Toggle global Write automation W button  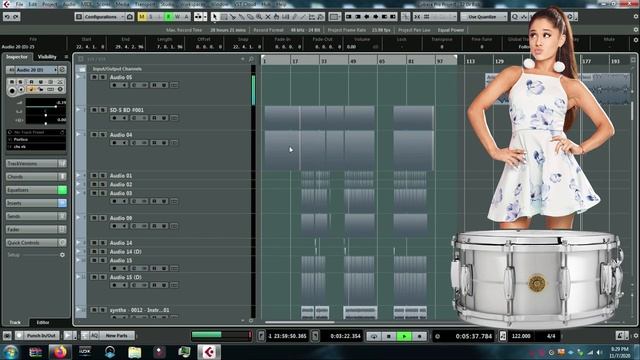(177, 17)
